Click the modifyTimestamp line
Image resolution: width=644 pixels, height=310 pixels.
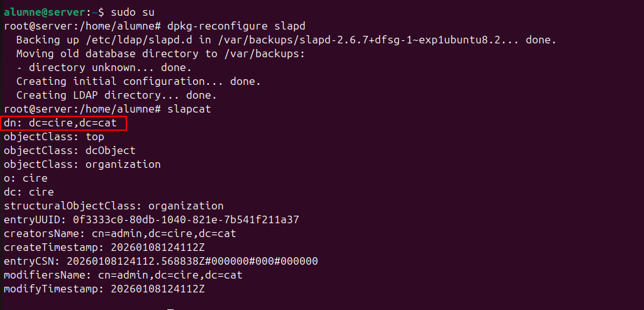click(x=104, y=289)
